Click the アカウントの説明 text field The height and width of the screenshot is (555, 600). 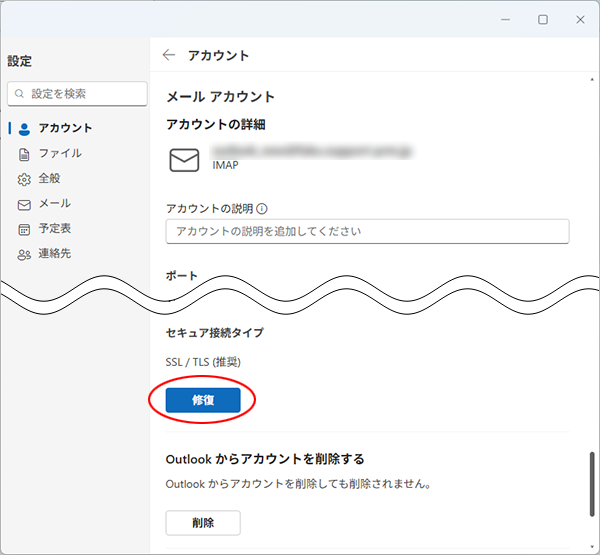367,231
